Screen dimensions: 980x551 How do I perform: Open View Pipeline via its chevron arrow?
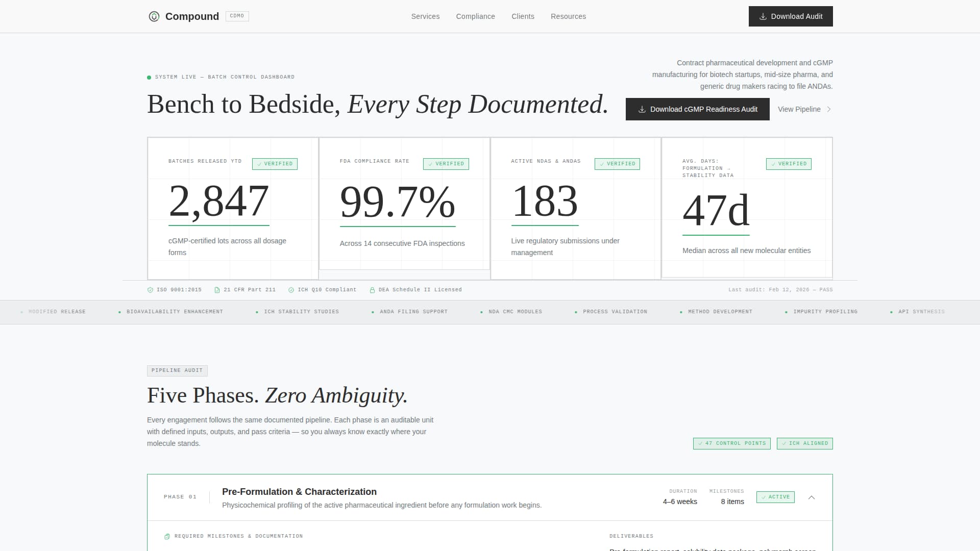click(x=829, y=109)
